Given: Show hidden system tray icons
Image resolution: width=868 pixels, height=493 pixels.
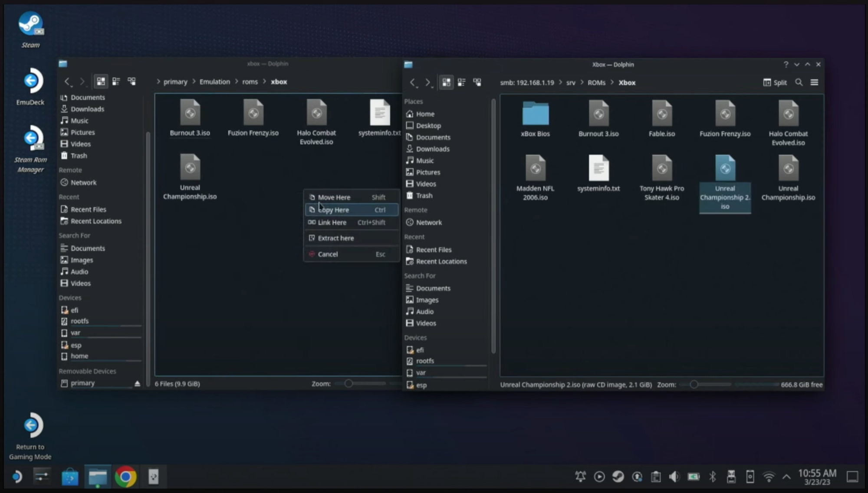Looking at the screenshot, I should pyautogui.click(x=786, y=477).
